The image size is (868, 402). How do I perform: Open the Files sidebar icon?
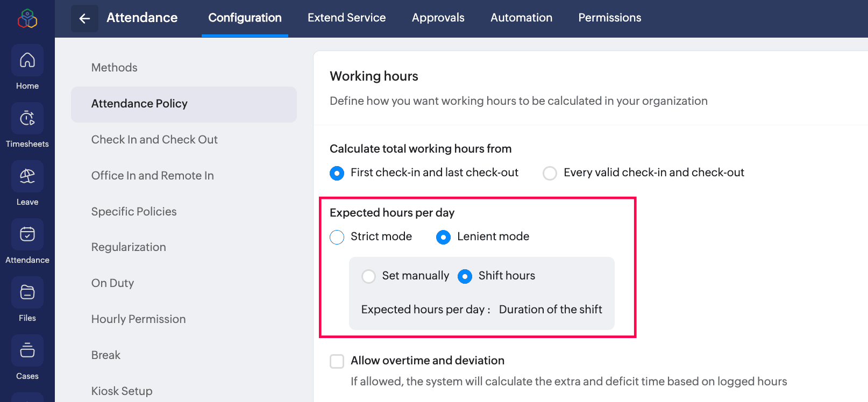click(27, 292)
